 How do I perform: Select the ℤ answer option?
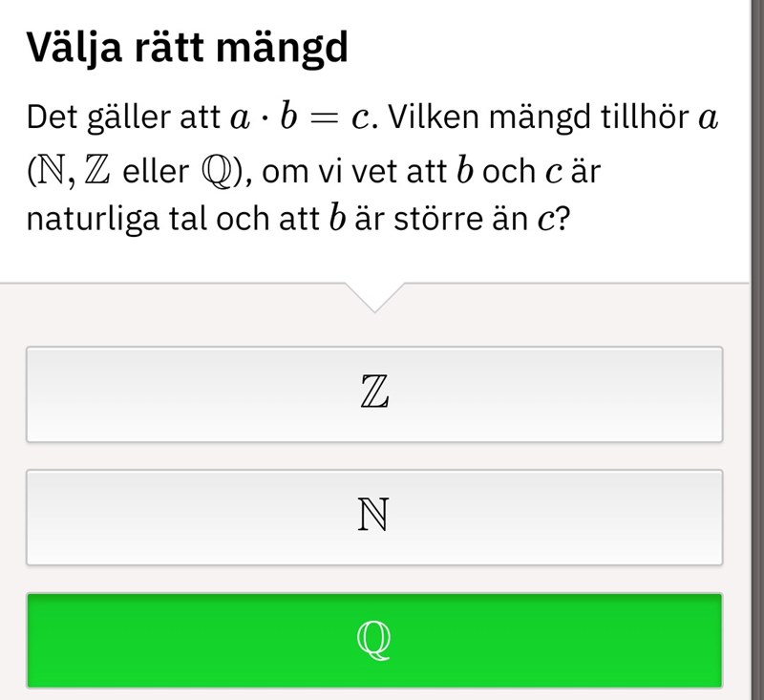(x=374, y=393)
